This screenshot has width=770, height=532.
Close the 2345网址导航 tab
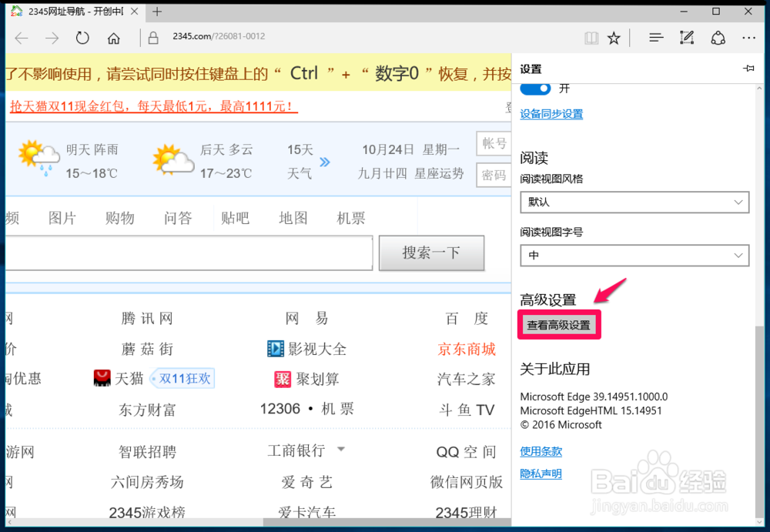pos(134,12)
